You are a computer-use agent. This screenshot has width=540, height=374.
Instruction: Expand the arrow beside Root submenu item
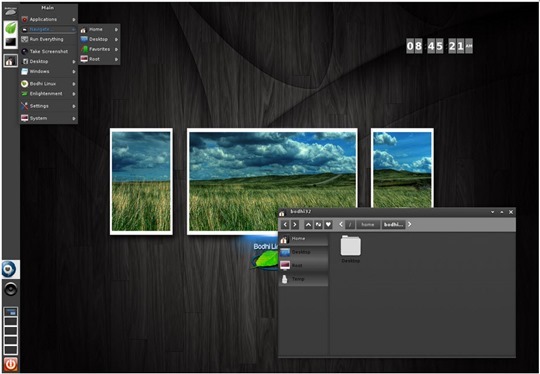click(x=116, y=60)
